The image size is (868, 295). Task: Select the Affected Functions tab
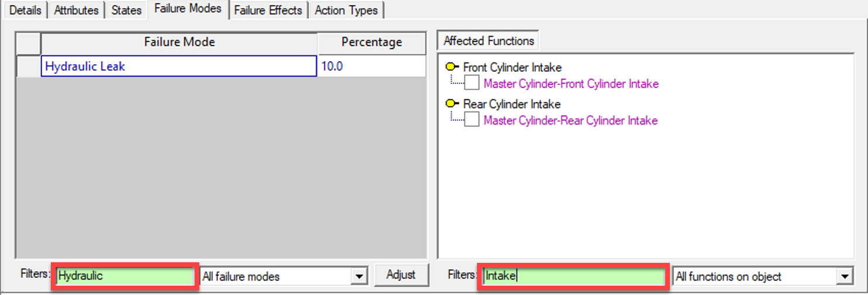[x=489, y=41]
